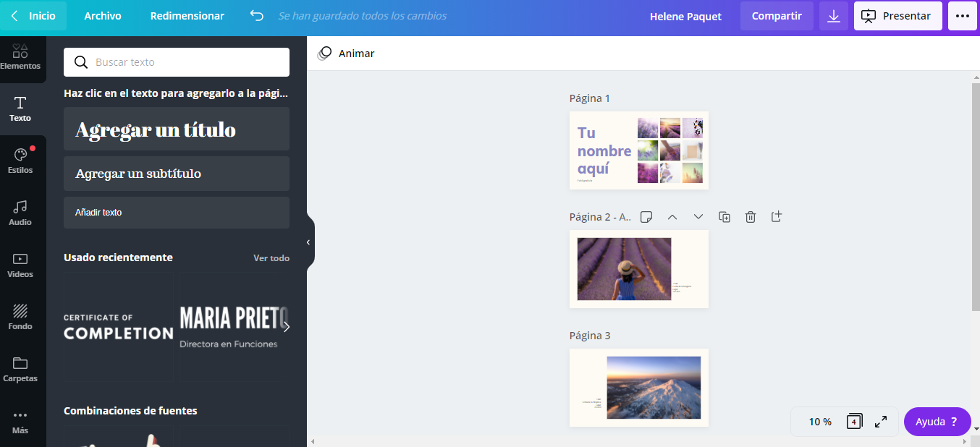
Task: Open the Redimensionar menu
Action: click(x=187, y=15)
